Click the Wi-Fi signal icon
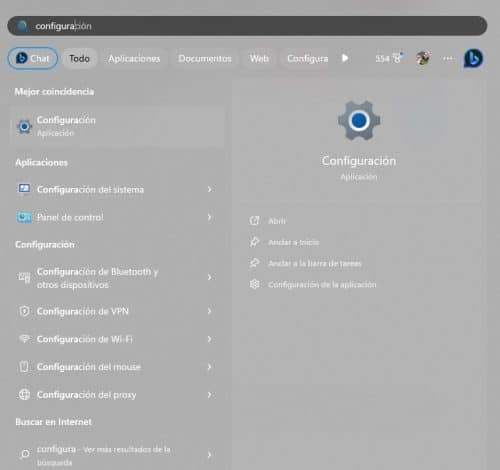500x470 pixels. (x=24, y=339)
